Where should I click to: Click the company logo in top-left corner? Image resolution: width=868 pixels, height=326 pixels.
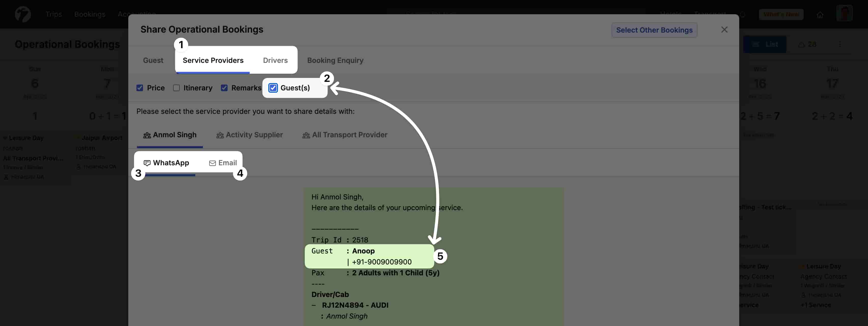tap(23, 14)
